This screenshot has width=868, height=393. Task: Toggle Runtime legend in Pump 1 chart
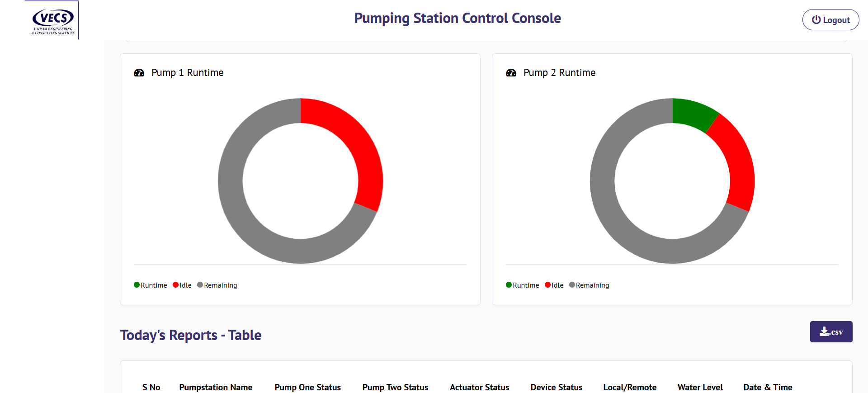click(151, 285)
